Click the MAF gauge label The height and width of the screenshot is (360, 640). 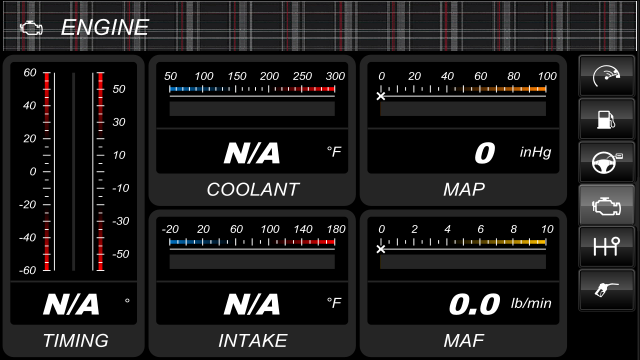click(x=464, y=341)
